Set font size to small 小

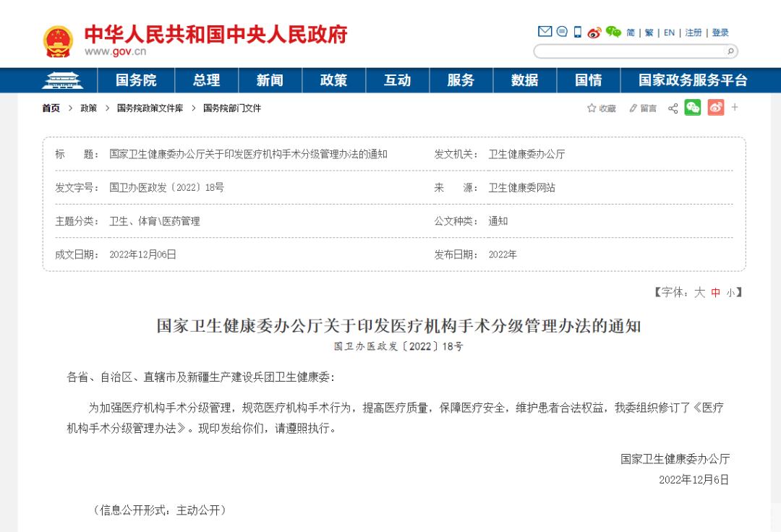coord(730,293)
